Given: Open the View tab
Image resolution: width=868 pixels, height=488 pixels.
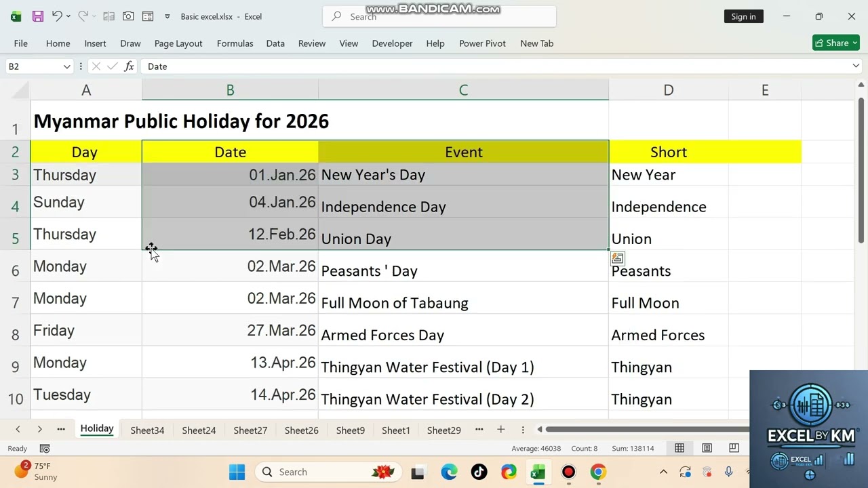Looking at the screenshot, I should [349, 43].
